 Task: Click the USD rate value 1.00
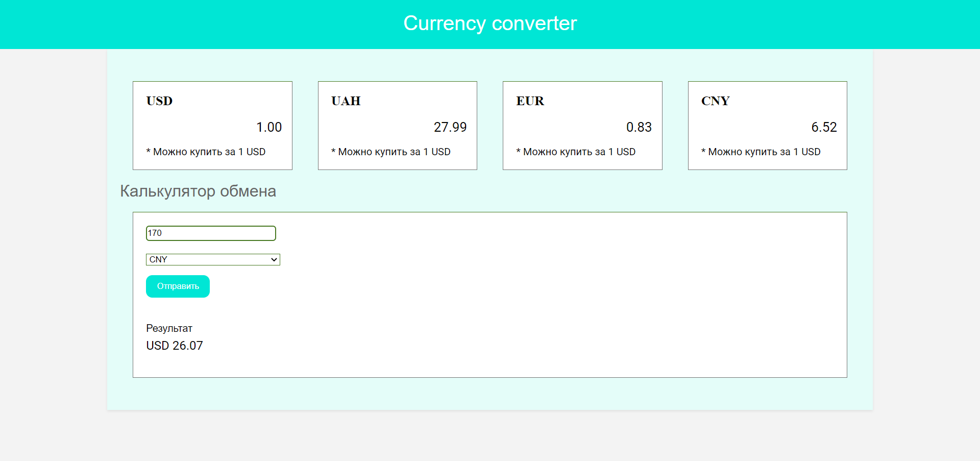click(x=269, y=127)
